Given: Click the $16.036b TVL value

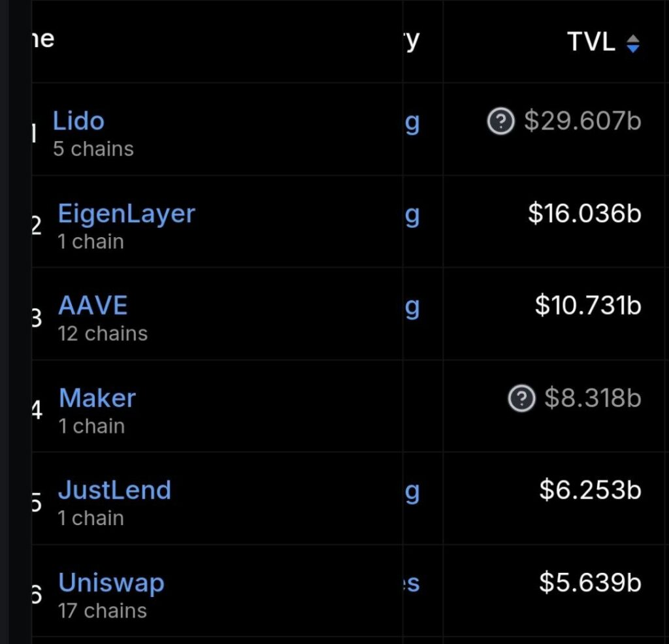Looking at the screenshot, I should click(585, 213).
